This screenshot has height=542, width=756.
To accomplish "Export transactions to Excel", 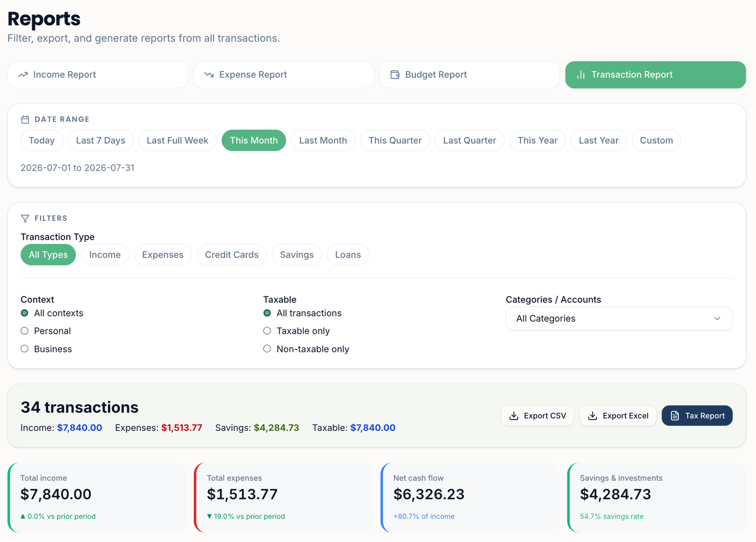I will (x=618, y=416).
